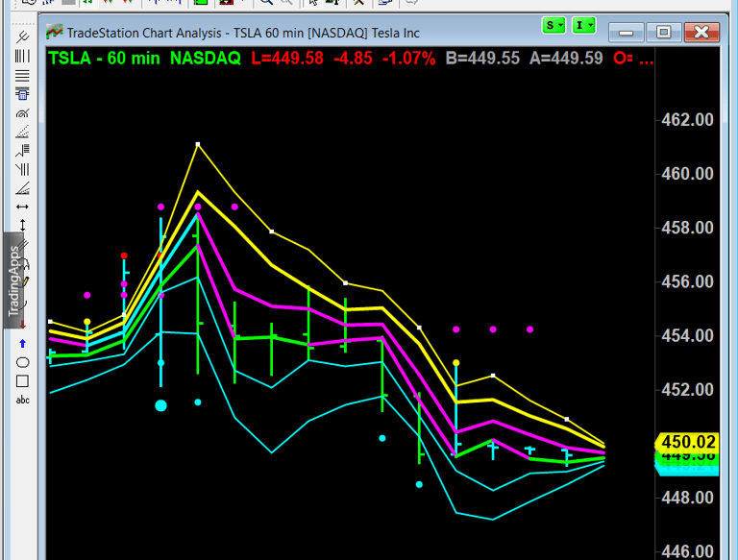738x560 pixels.
Task: Click the TradeStation chart window icon
Action: [54, 32]
